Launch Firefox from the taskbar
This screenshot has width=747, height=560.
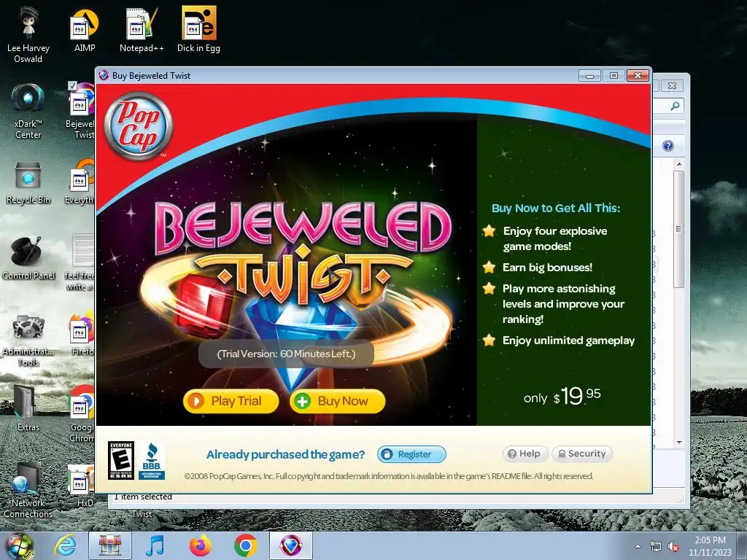coord(201,545)
